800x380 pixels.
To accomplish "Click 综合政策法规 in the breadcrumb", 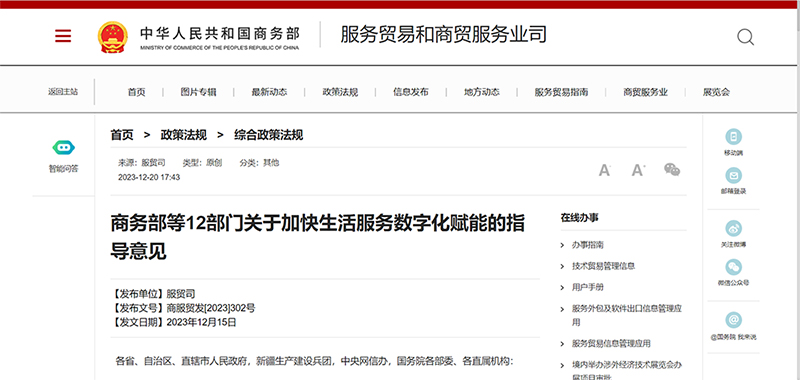I will click(x=269, y=135).
